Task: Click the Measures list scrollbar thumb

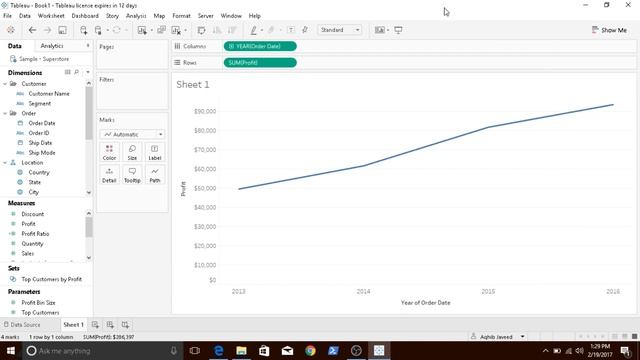Action: point(89,227)
